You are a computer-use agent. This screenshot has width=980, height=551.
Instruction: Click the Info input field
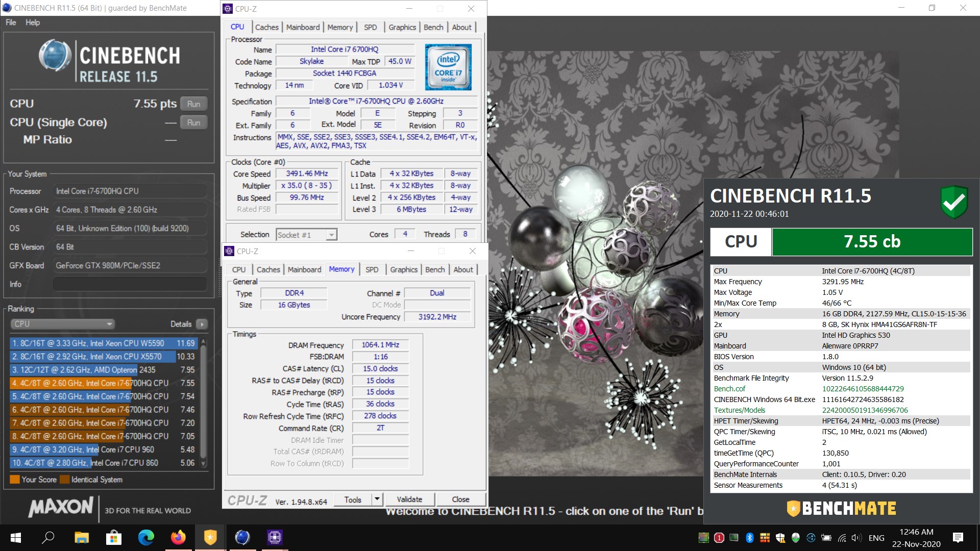click(x=130, y=284)
